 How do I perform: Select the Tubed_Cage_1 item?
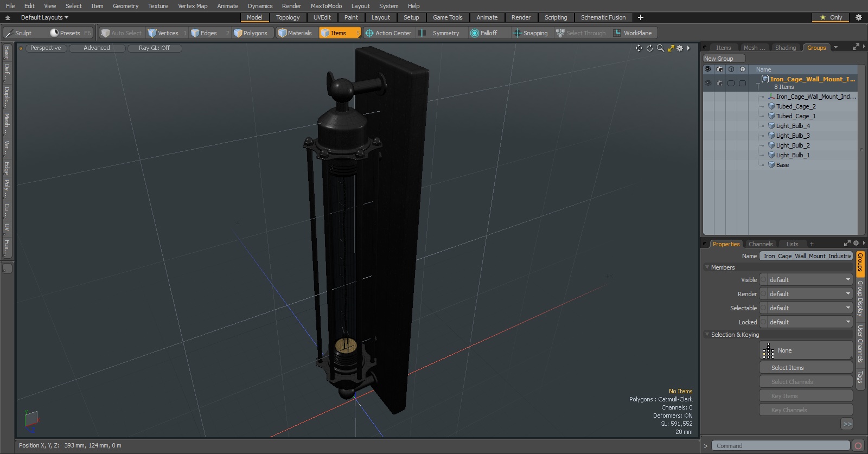tap(796, 116)
